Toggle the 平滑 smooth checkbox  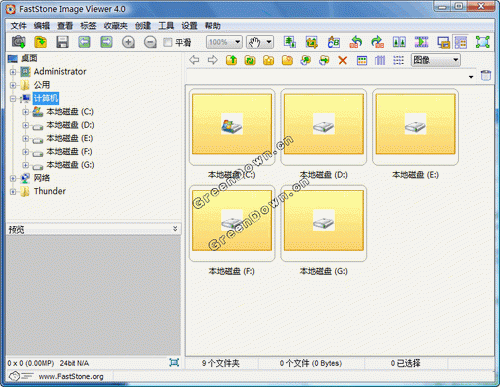[x=168, y=42]
